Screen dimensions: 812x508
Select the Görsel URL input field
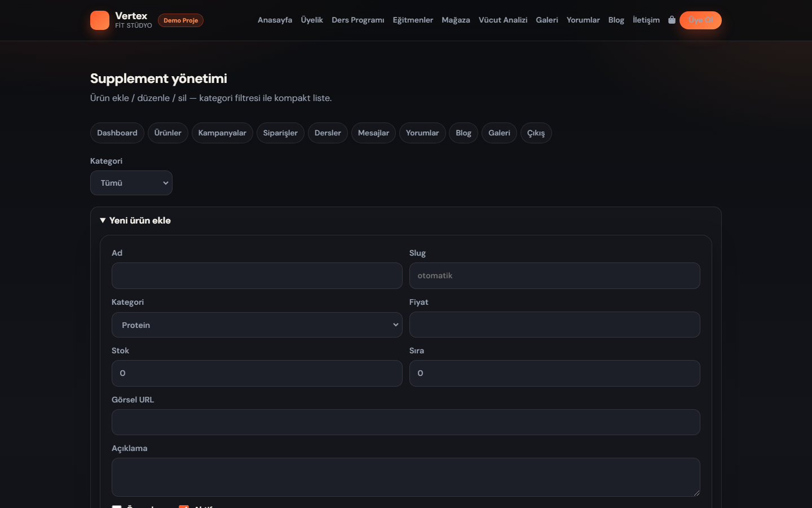(406, 422)
